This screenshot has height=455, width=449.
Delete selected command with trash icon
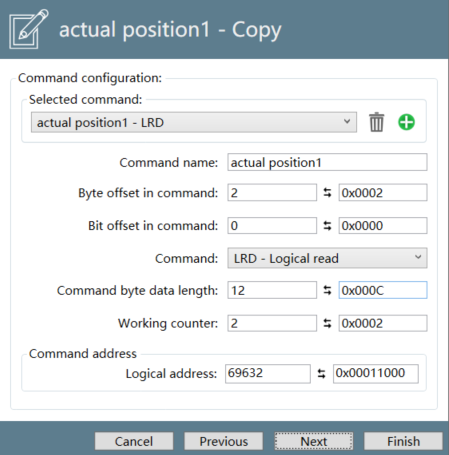[376, 122]
